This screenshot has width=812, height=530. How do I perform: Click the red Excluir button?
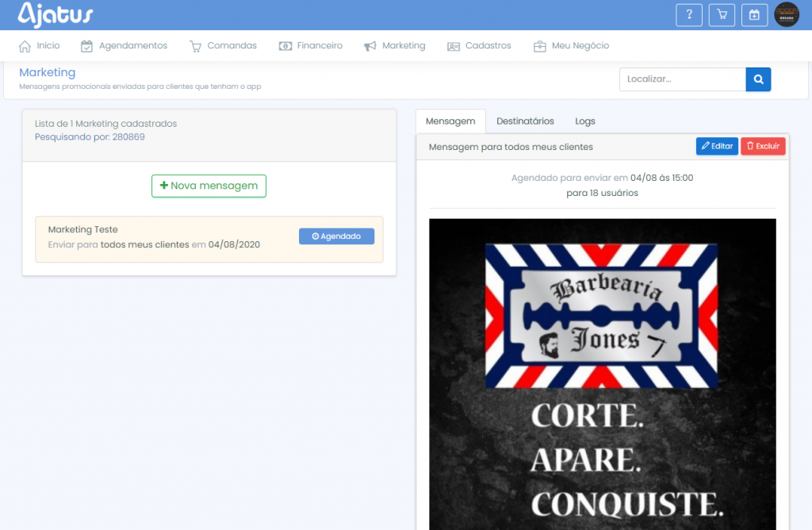pyautogui.click(x=763, y=146)
